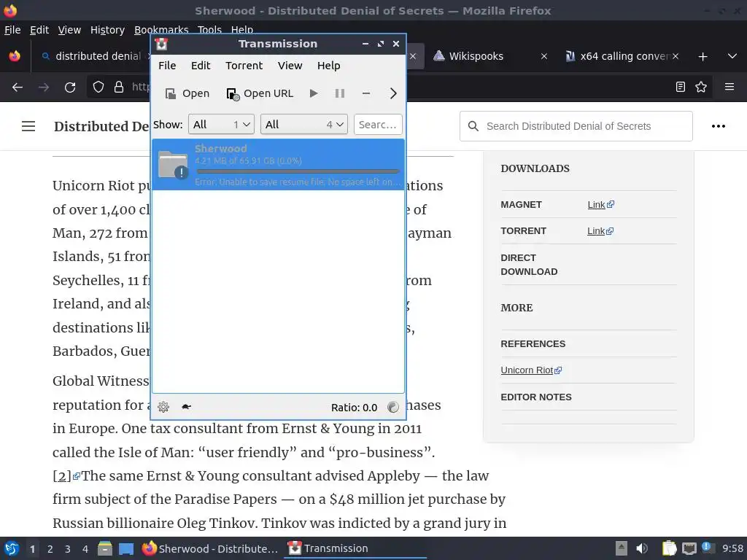Switch to distributed denial search tab
The height and width of the screenshot is (560, 747).
[92, 56]
